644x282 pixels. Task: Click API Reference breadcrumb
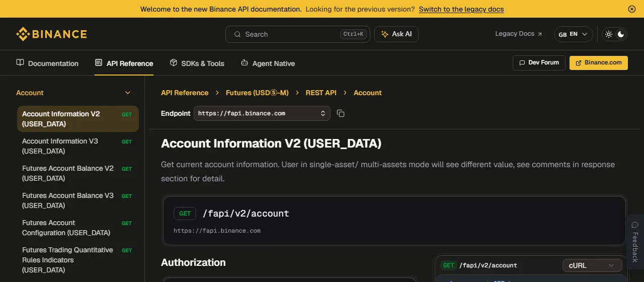(185, 93)
